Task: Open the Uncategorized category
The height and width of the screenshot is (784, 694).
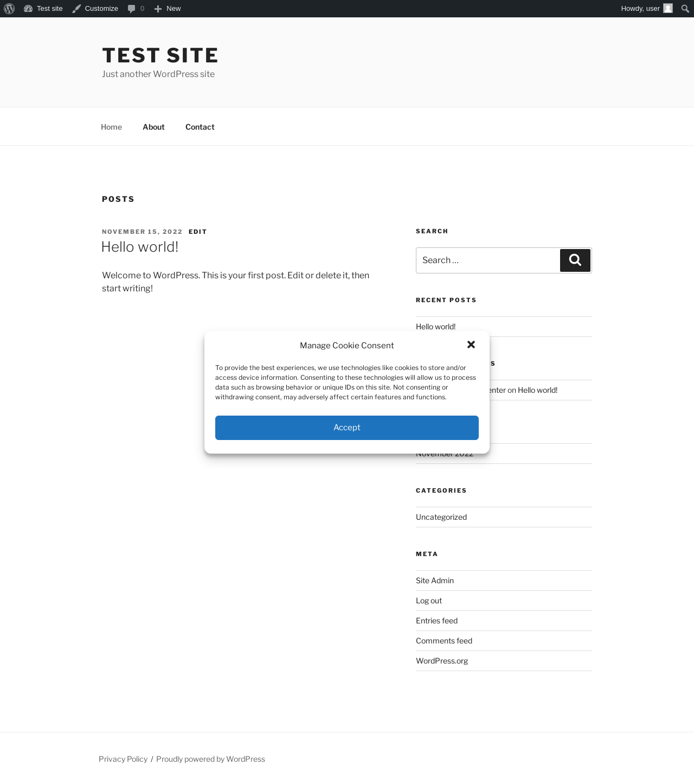Action: (x=441, y=517)
